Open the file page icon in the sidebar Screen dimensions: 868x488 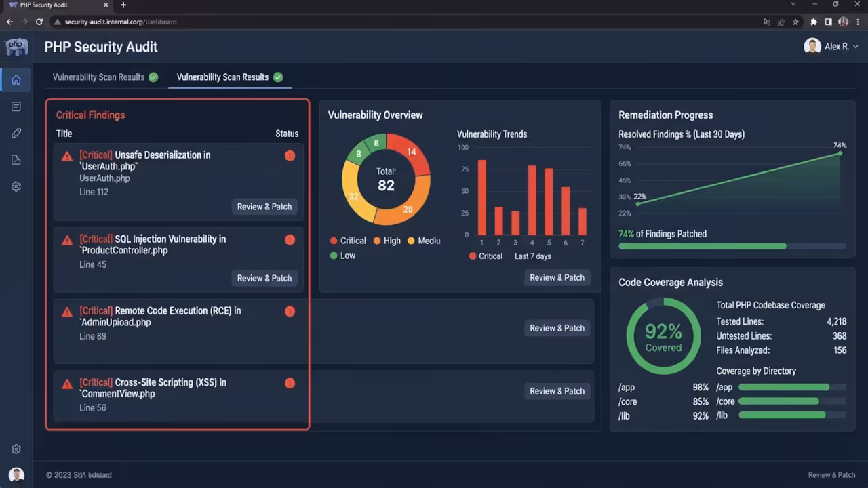click(x=16, y=159)
